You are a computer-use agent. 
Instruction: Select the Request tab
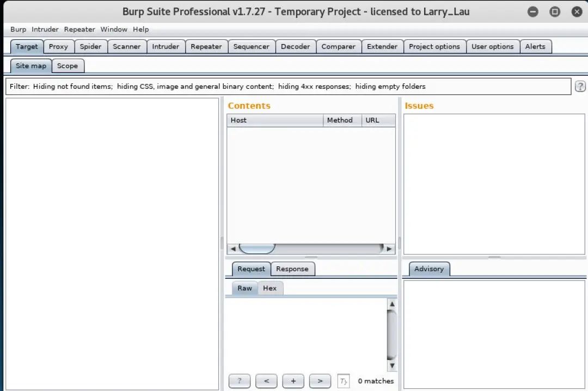point(251,268)
